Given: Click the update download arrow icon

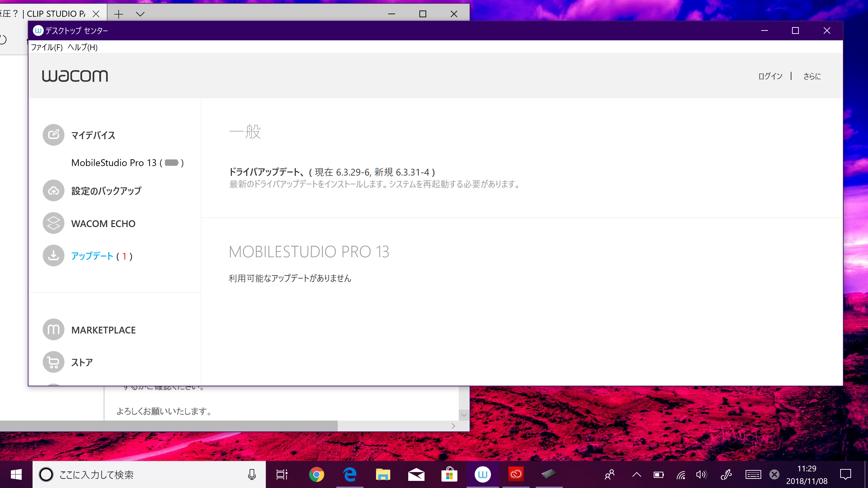Looking at the screenshot, I should [x=53, y=256].
